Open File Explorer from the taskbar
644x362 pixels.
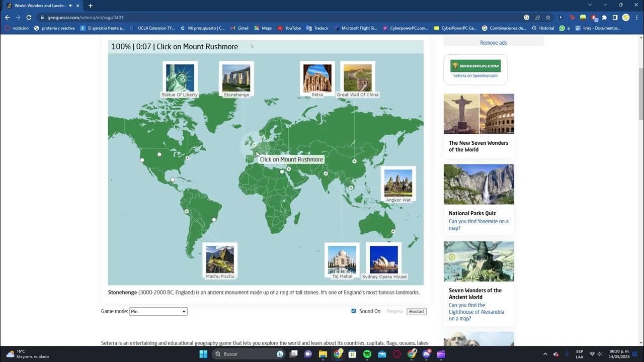(x=323, y=354)
